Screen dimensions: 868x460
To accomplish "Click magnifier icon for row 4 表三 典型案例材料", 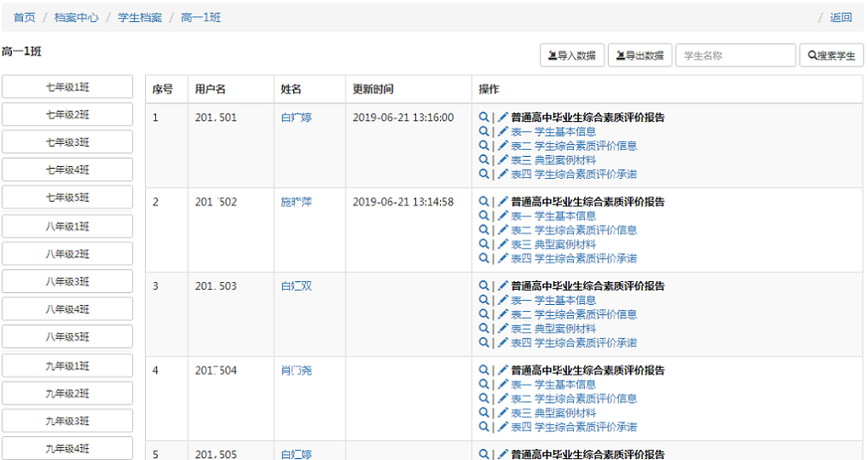I will [x=483, y=413].
